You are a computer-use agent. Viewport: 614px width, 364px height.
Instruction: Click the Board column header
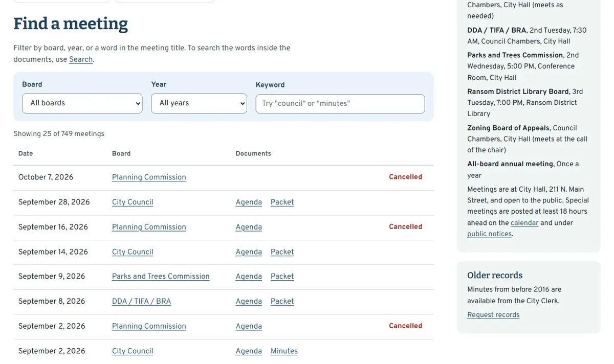coord(121,153)
